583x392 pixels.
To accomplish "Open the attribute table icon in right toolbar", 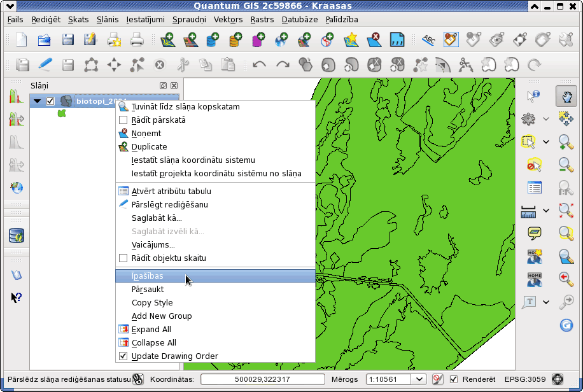I will 534,188.
